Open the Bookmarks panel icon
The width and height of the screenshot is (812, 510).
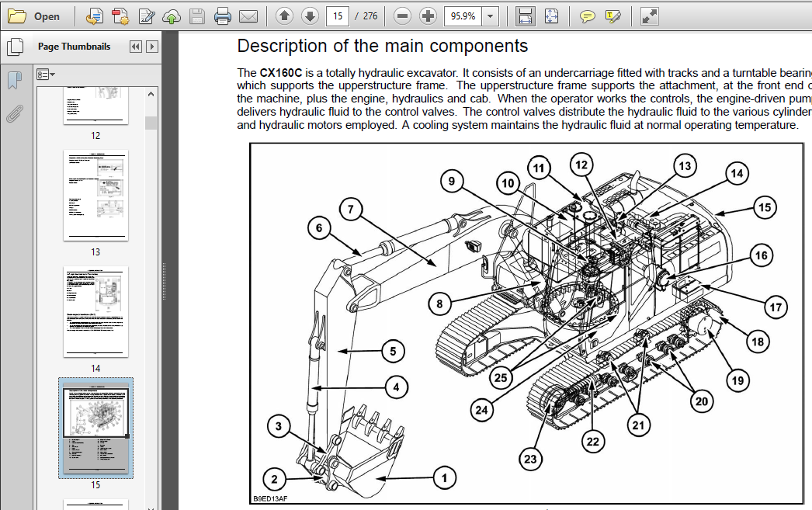[x=15, y=80]
